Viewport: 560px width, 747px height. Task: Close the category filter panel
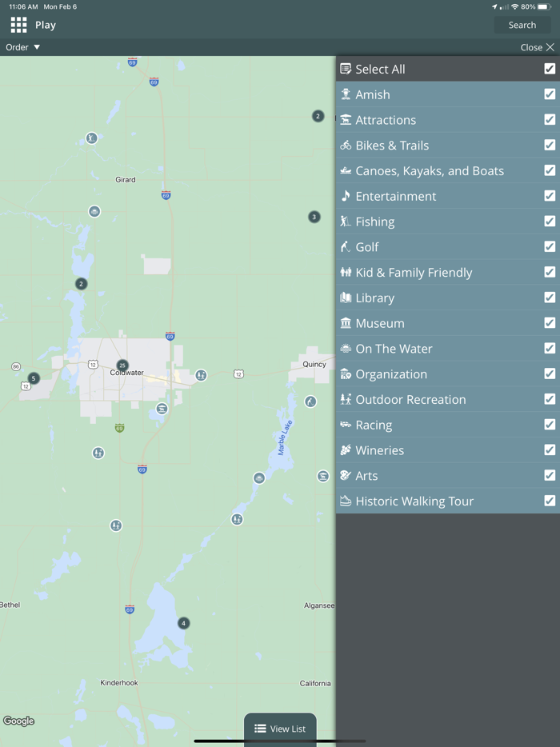point(537,47)
